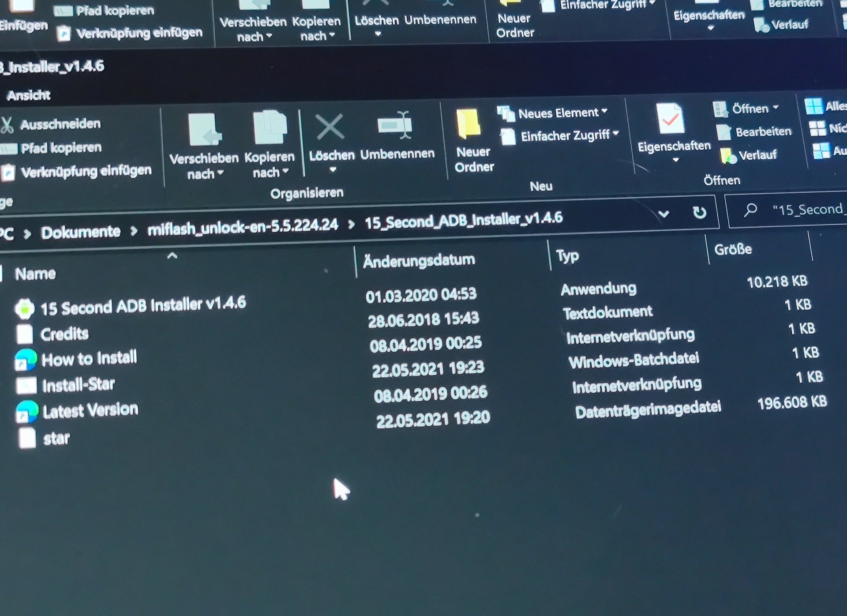Click the Kopieren nach icon in front window
847x616 pixels.
coord(270,128)
